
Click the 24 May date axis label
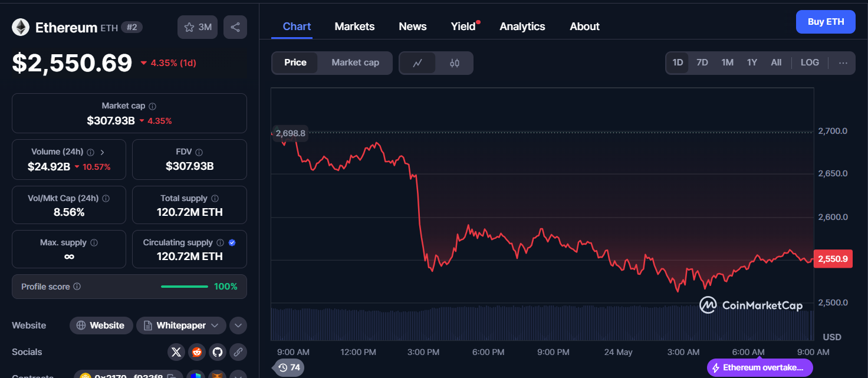618,352
